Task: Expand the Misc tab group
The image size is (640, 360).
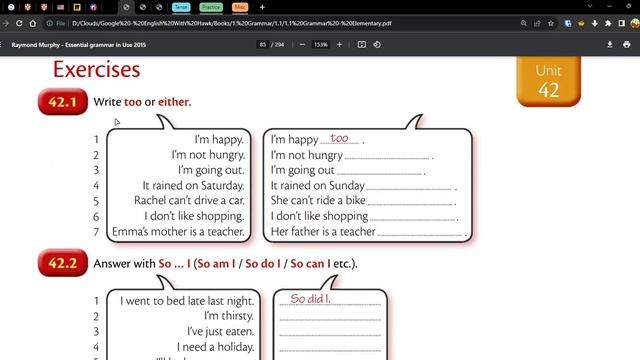Action: tap(240, 7)
